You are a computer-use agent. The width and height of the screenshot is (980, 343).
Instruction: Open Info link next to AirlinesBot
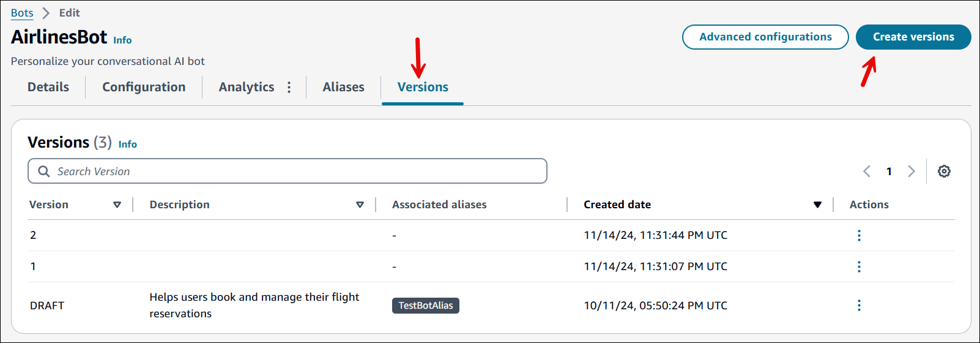[122, 40]
